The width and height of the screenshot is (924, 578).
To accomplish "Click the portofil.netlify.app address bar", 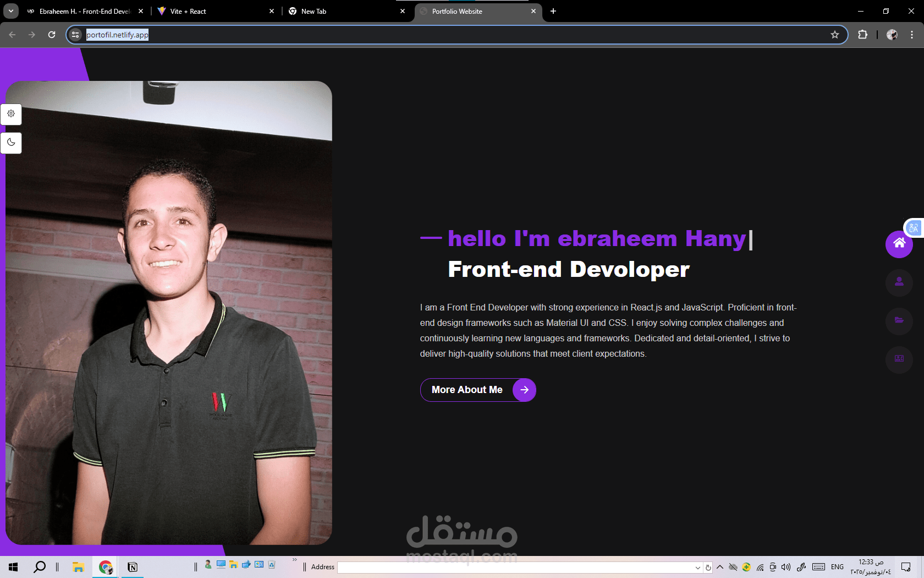I will pyautogui.click(x=457, y=35).
